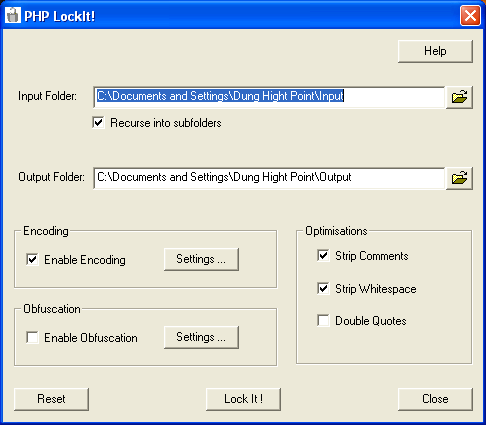
Task: Toggle Strip Whitespace option
Action: (323, 288)
